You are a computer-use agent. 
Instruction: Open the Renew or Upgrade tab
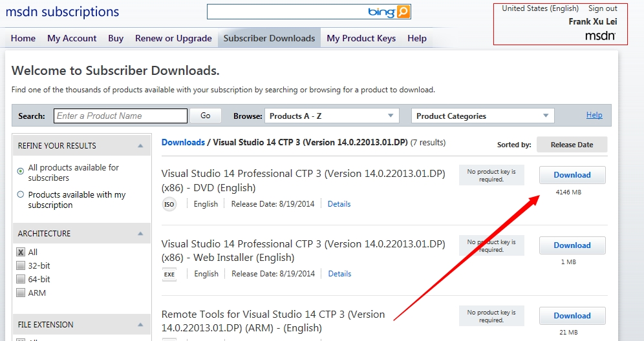[173, 38]
